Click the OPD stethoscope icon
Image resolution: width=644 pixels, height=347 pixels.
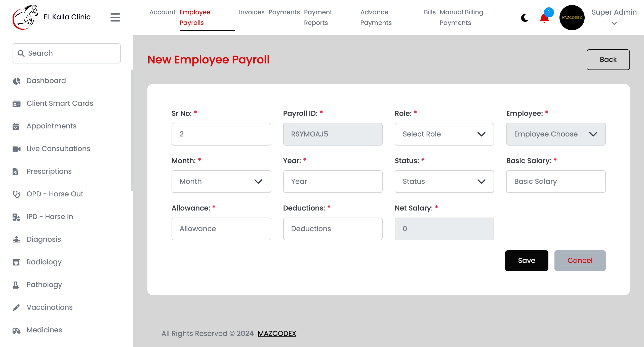(16, 194)
